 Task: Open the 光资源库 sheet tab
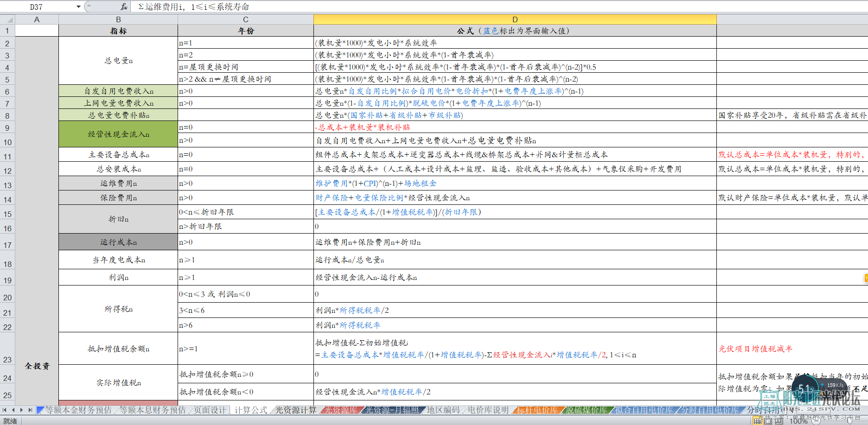tap(341, 410)
